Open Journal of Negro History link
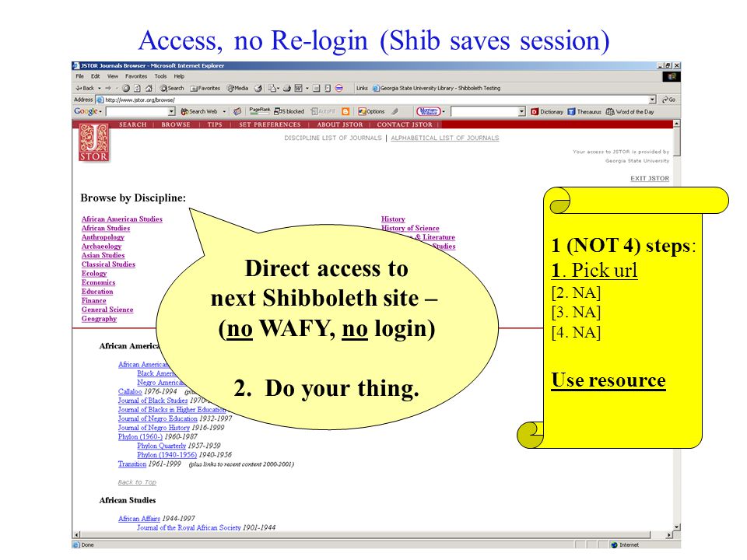The width and height of the screenshot is (747, 560). click(x=154, y=428)
